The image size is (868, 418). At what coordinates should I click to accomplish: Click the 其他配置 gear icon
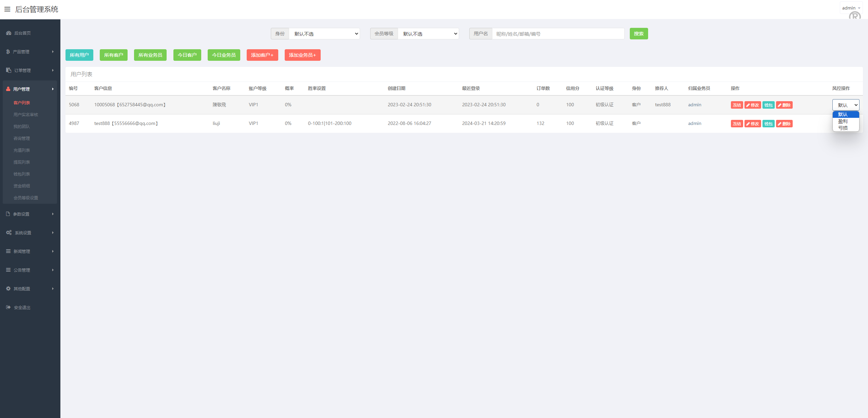pos(8,289)
